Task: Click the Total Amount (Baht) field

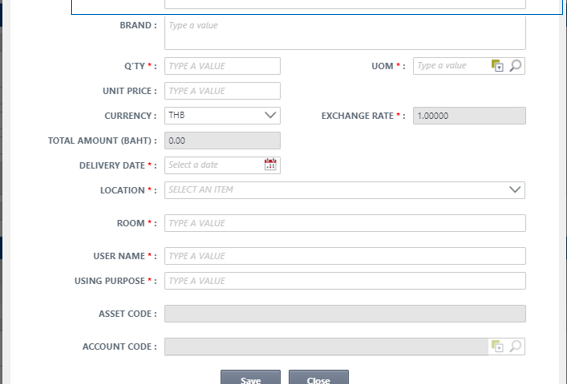Action: [x=222, y=141]
